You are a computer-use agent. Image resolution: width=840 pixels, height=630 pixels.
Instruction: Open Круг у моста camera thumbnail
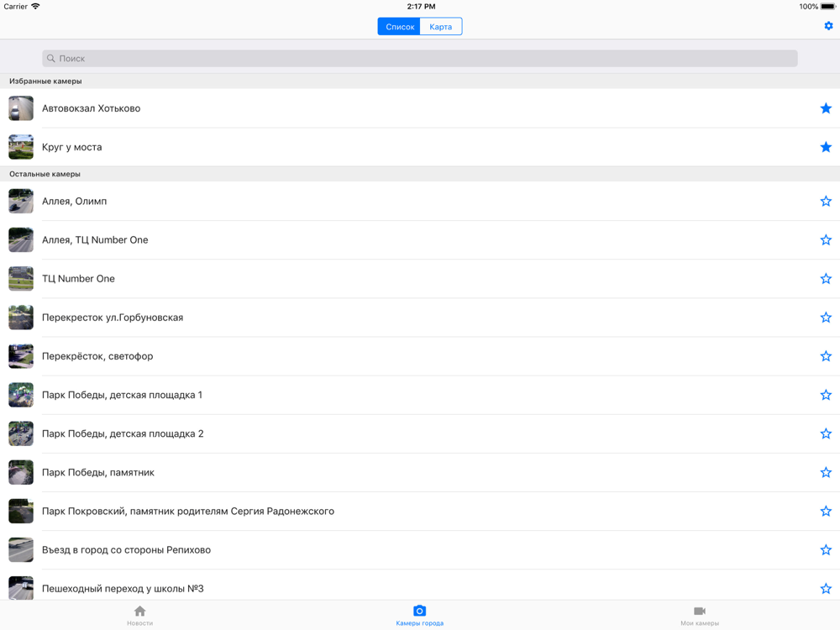point(21,147)
